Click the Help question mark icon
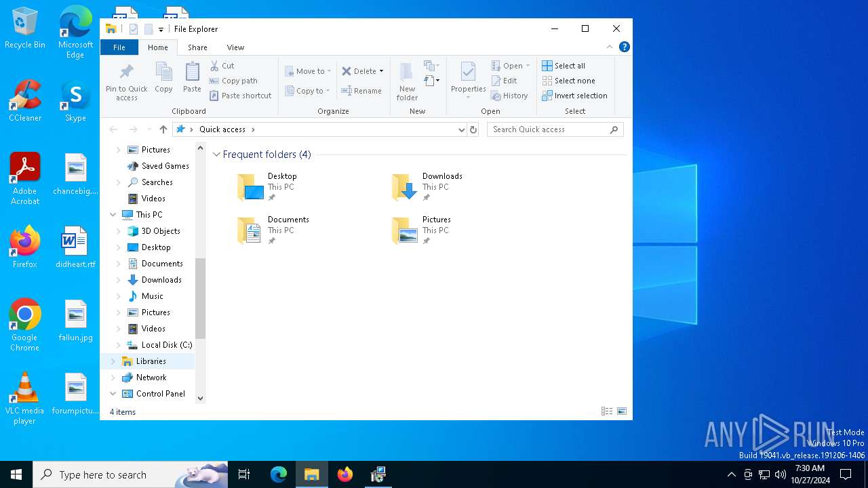This screenshot has width=868, height=488. [x=625, y=47]
